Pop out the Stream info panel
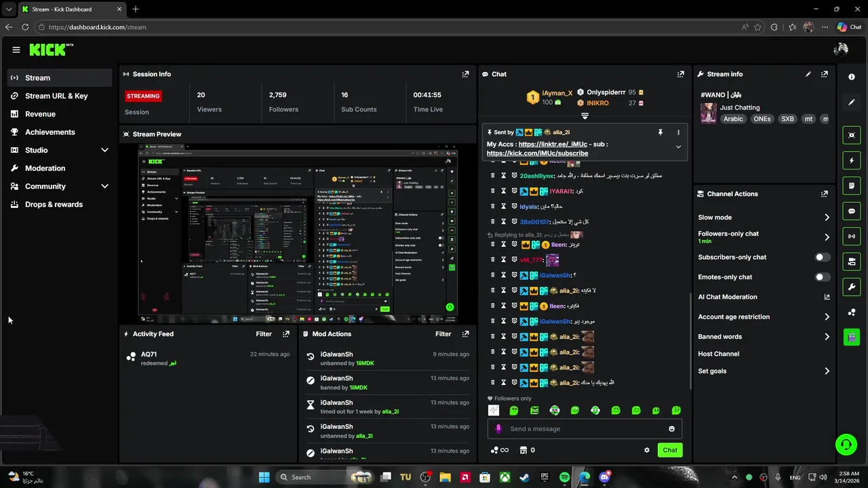868x488 pixels. pos(824,74)
